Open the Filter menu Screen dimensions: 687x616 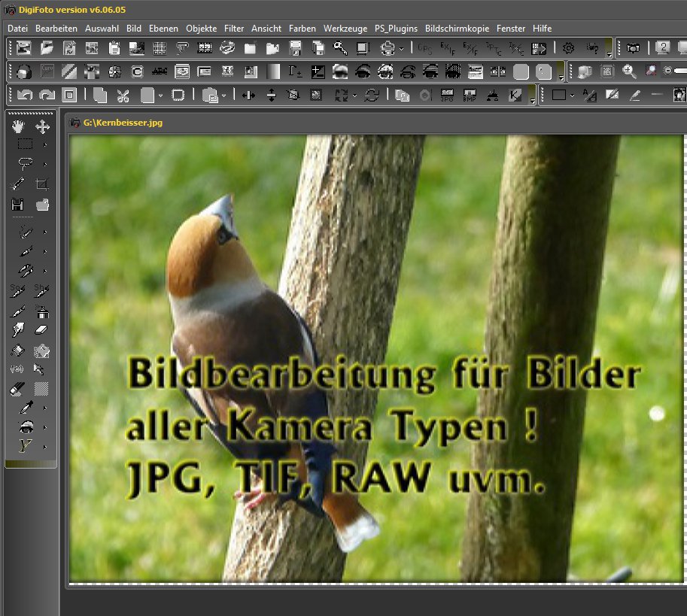(234, 29)
